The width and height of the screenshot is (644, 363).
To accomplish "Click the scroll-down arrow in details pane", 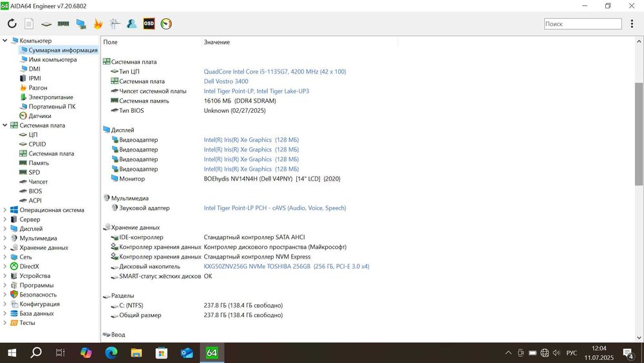I will (639, 338).
